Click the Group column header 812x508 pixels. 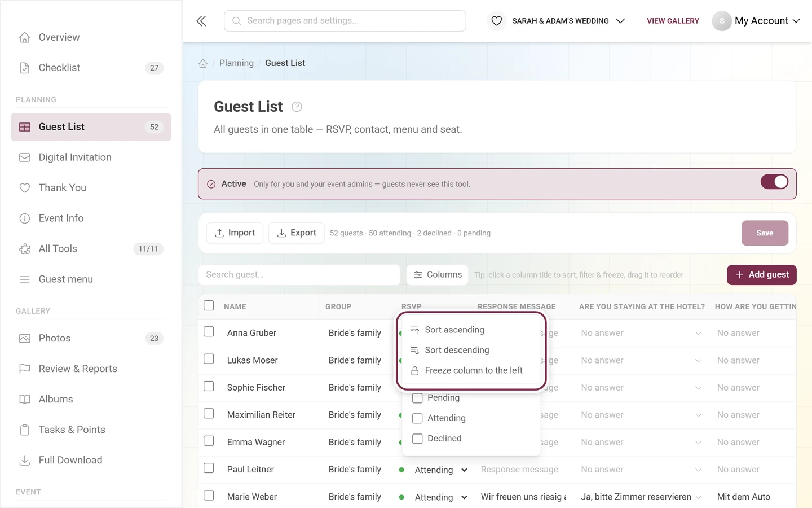tap(338, 306)
